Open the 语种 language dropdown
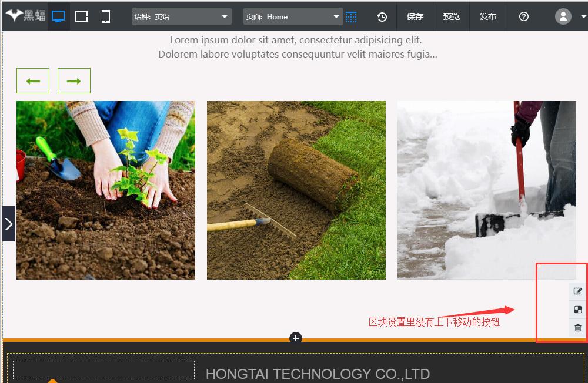Screen dimensions: 588x383 181,16
